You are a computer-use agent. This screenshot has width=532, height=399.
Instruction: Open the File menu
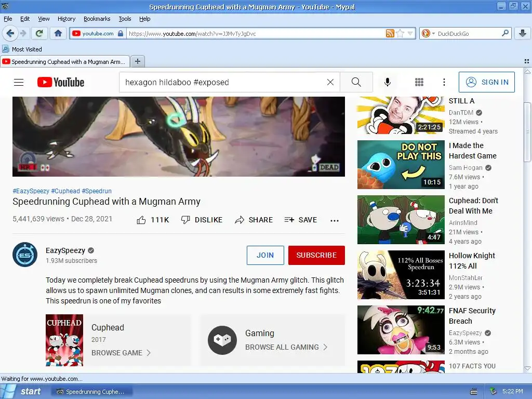8,19
